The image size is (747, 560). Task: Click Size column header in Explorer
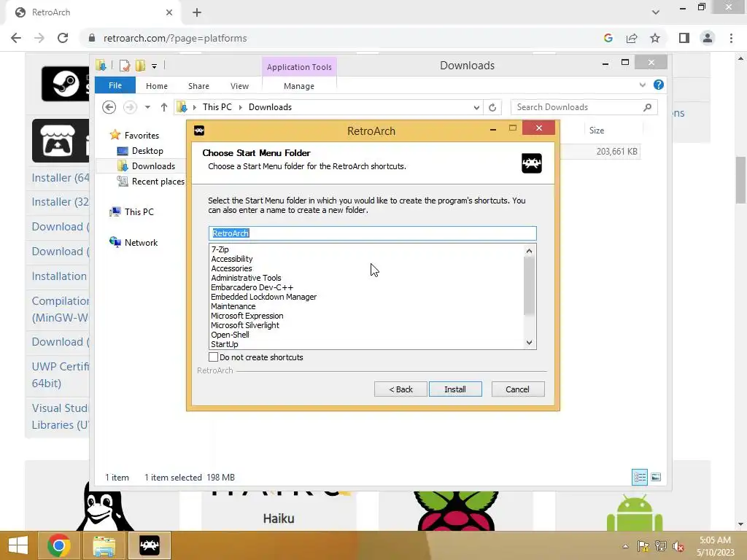[597, 131]
